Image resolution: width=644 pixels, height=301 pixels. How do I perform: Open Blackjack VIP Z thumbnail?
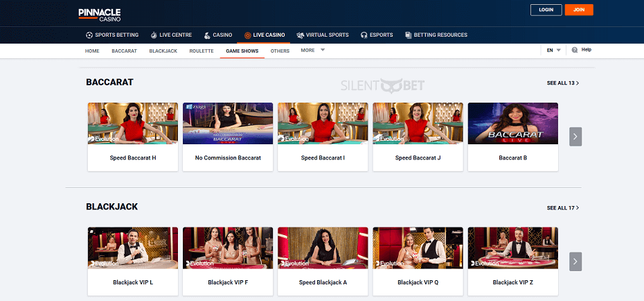tap(513, 248)
